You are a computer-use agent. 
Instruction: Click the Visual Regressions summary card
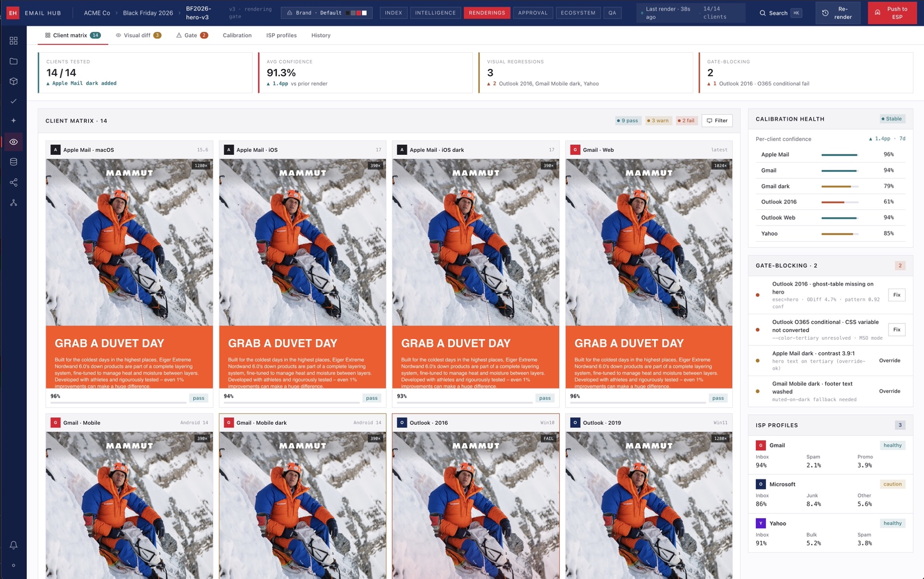(x=585, y=73)
